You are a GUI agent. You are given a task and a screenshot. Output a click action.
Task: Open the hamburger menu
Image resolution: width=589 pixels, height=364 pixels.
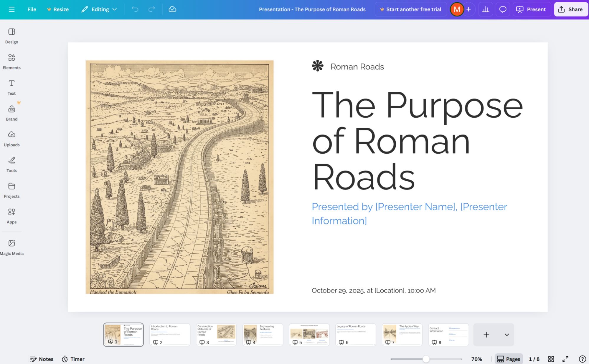11,9
